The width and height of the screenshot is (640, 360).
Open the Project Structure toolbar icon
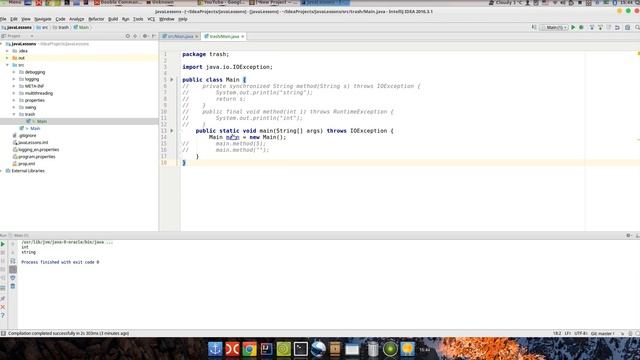click(627, 27)
